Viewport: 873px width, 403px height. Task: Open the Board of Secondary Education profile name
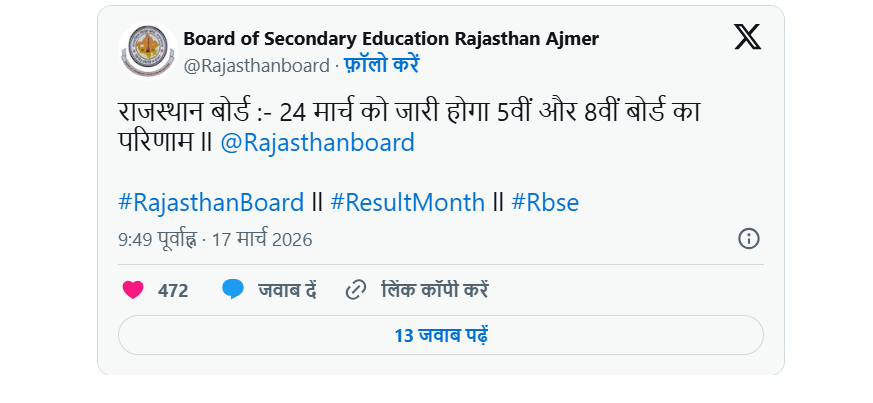[x=391, y=39]
